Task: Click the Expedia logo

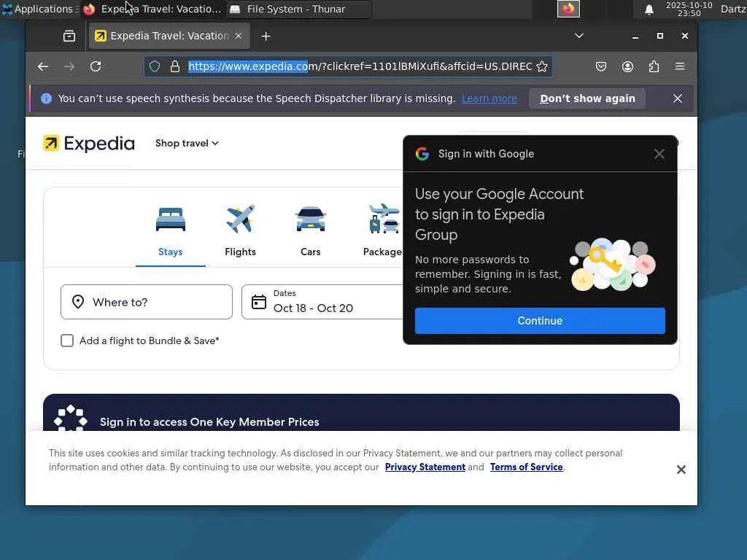Action: [x=89, y=144]
